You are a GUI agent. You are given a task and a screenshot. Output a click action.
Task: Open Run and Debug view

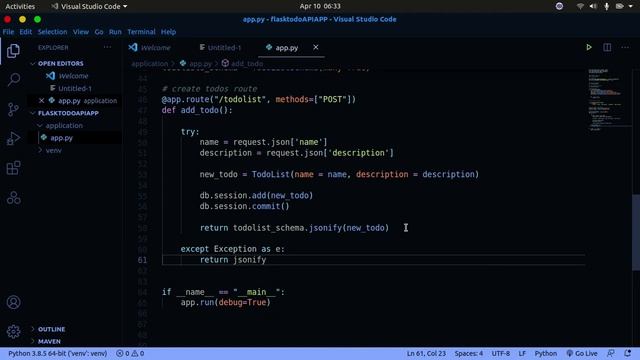click(x=13, y=138)
